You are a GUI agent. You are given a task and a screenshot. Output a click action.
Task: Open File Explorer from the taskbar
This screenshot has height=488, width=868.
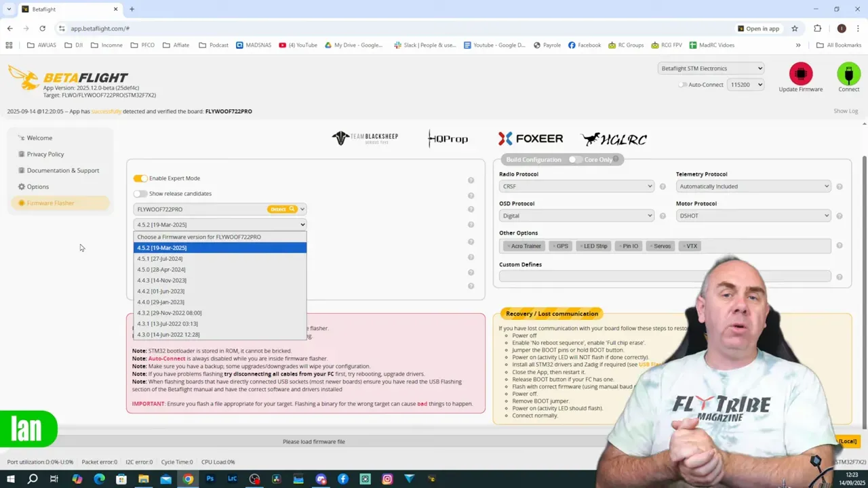[143, 479]
